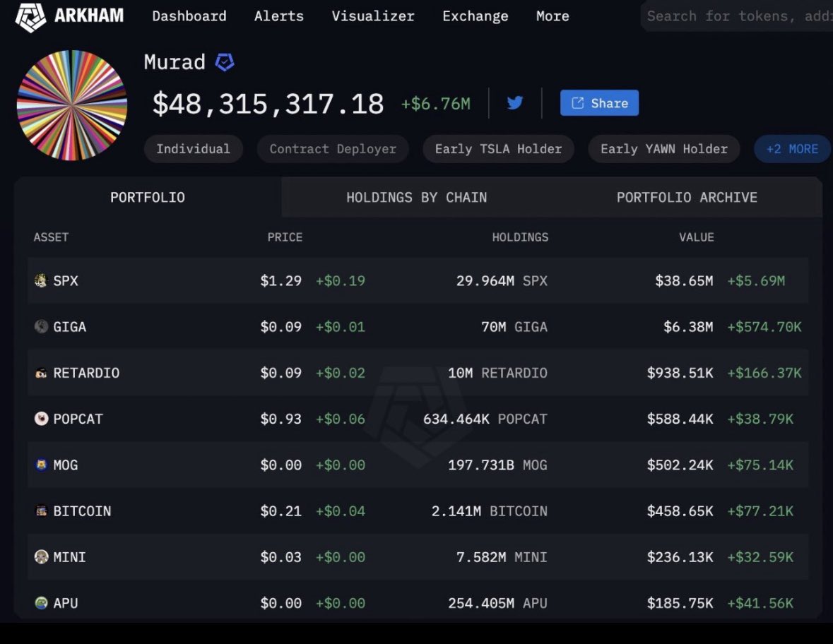This screenshot has height=644, width=833.
Task: Click the SPX holdings 29.964M SPX
Action: pos(502,281)
